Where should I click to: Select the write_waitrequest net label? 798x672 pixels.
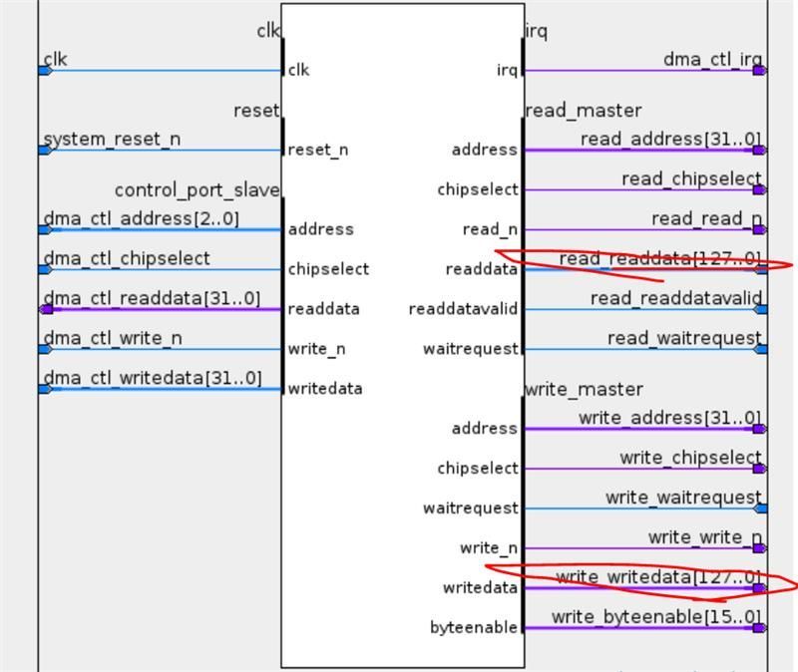click(x=683, y=498)
